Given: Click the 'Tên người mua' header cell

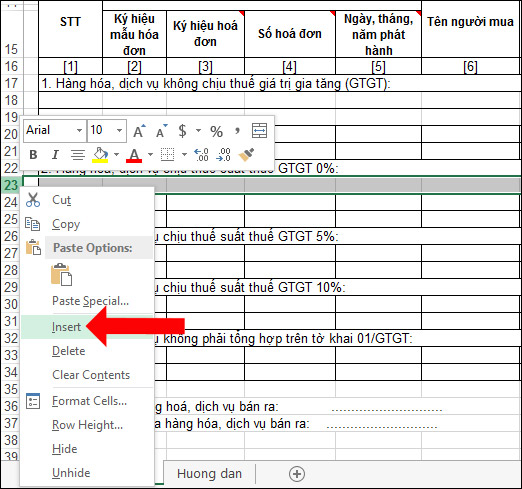Looking at the screenshot, I should (x=470, y=29).
